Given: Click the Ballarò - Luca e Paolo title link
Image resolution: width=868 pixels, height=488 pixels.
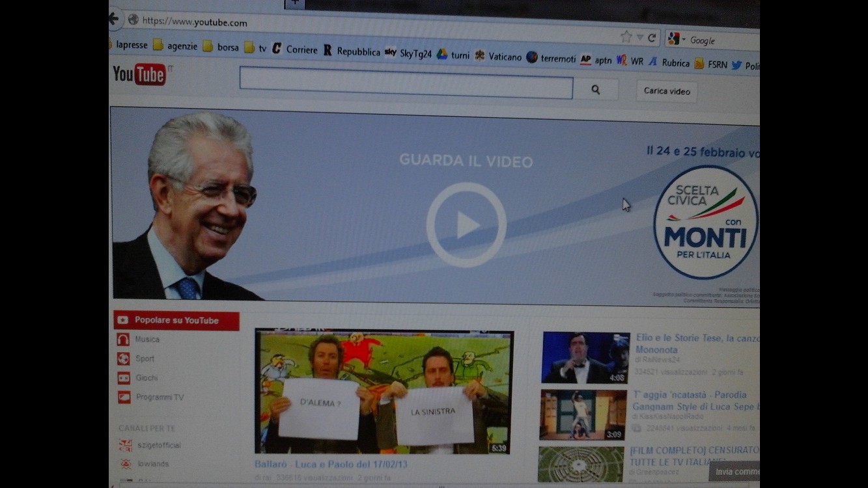Looking at the screenshot, I should (x=331, y=465).
